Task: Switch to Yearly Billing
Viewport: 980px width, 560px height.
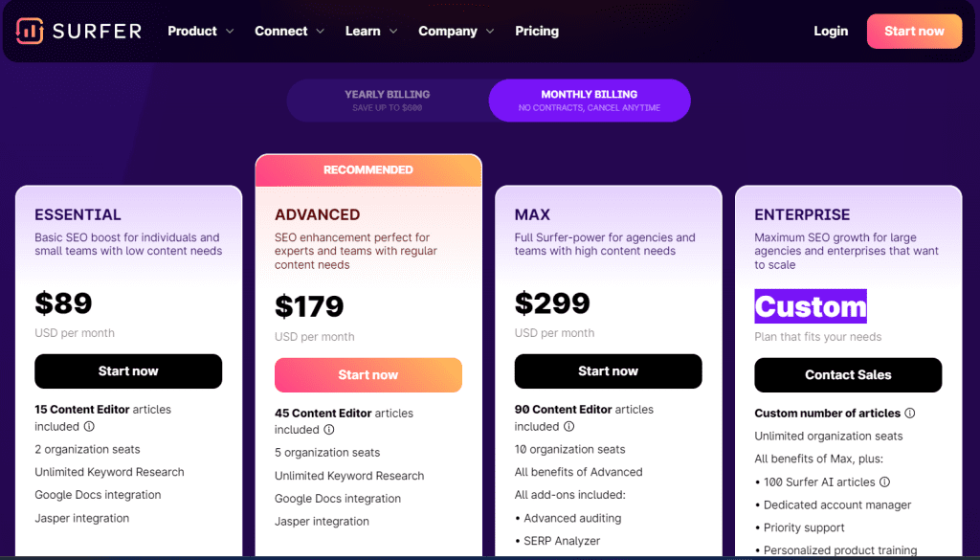Action: pos(388,100)
